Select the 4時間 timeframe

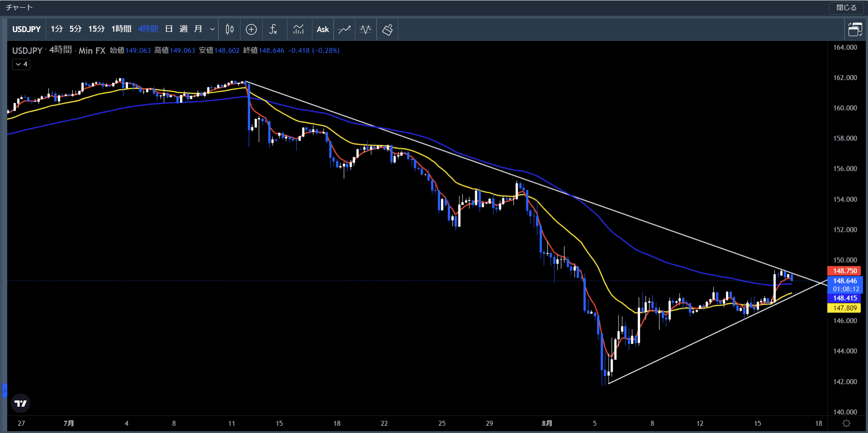coord(148,29)
